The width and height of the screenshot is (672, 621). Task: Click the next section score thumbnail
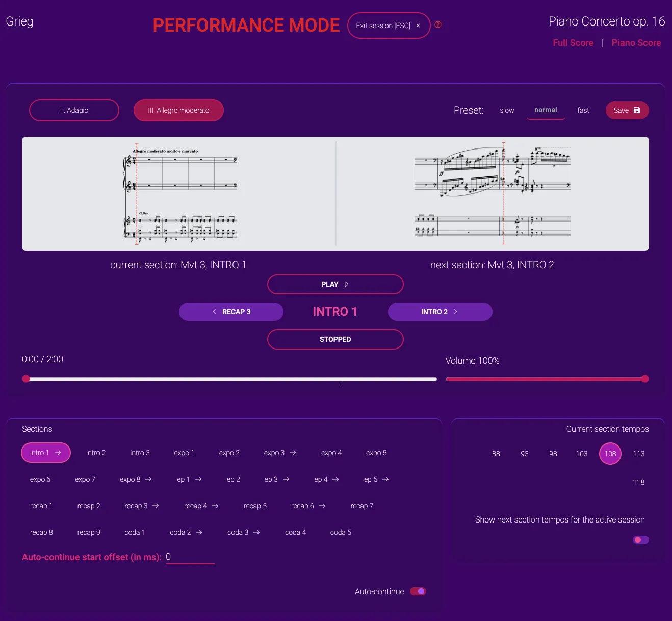[x=492, y=193]
